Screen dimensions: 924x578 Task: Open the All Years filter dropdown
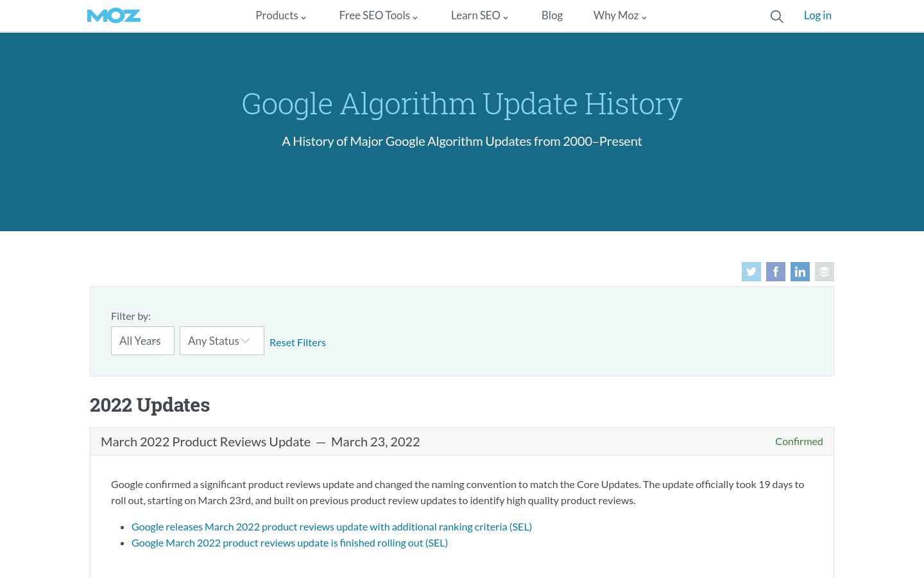click(x=142, y=341)
